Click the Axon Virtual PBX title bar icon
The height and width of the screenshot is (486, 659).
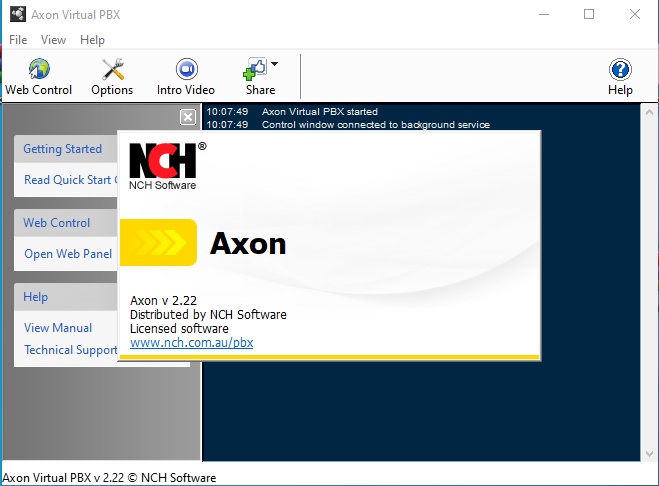click(18, 14)
